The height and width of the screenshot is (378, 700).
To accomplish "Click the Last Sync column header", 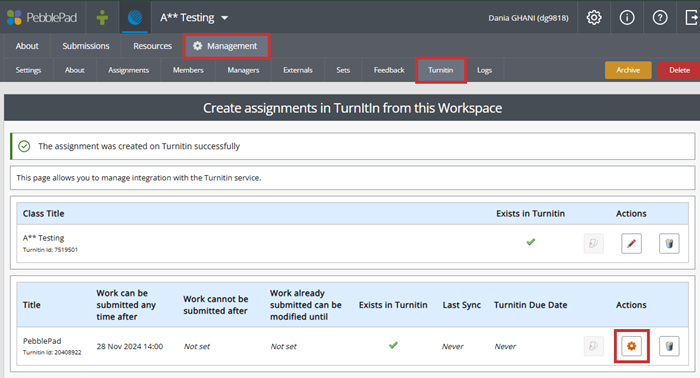I will [462, 305].
